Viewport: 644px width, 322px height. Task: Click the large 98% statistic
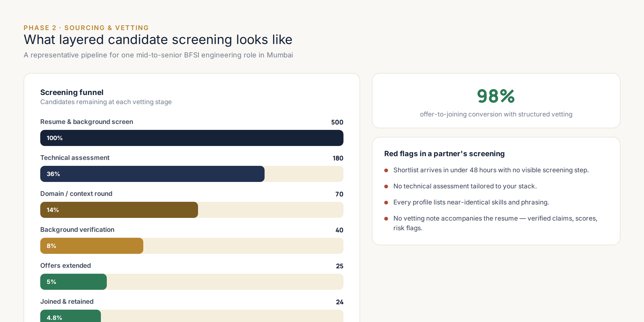click(x=496, y=96)
